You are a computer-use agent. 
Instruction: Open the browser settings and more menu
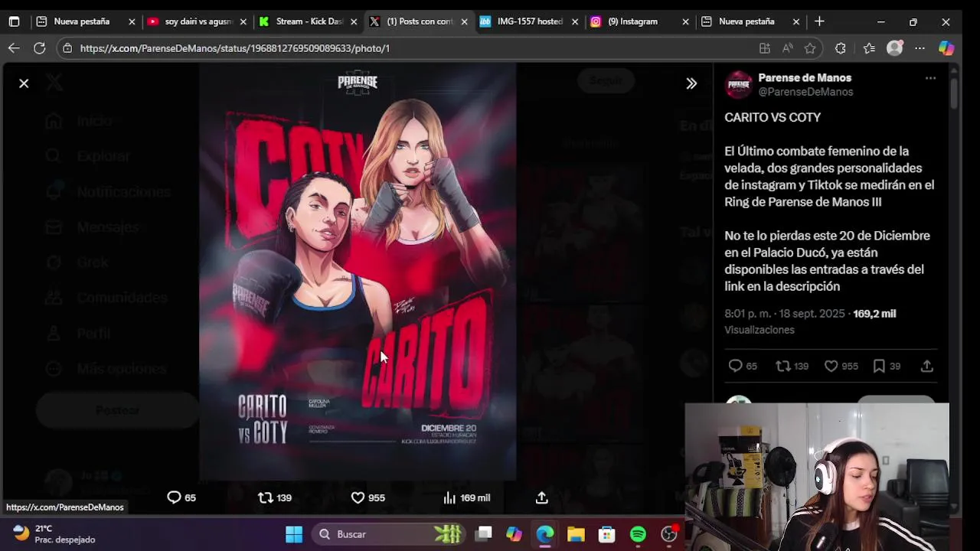[920, 48]
